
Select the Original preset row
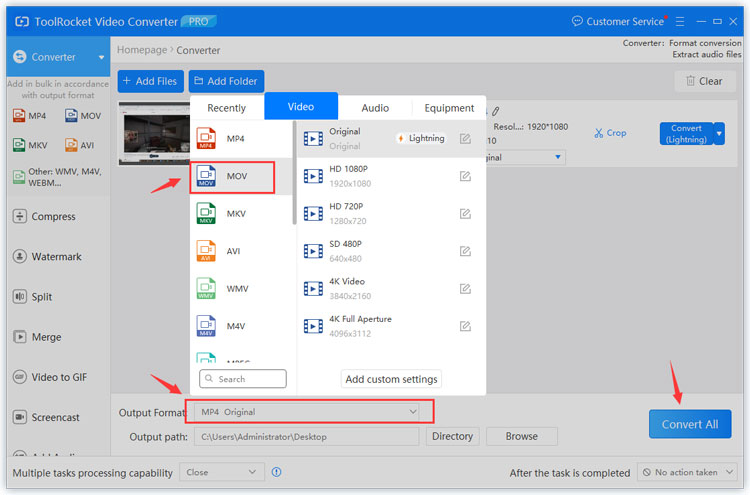coord(391,139)
